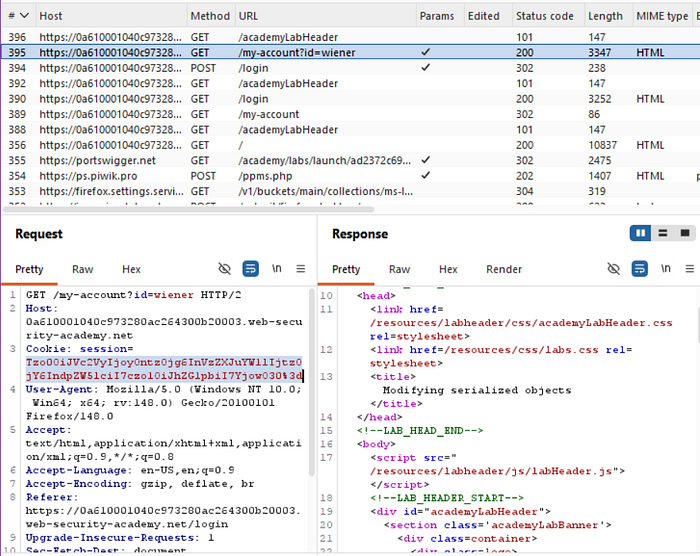Sort by # column dropdown arrow
Viewport: 700px width, 556px height.
24,16
